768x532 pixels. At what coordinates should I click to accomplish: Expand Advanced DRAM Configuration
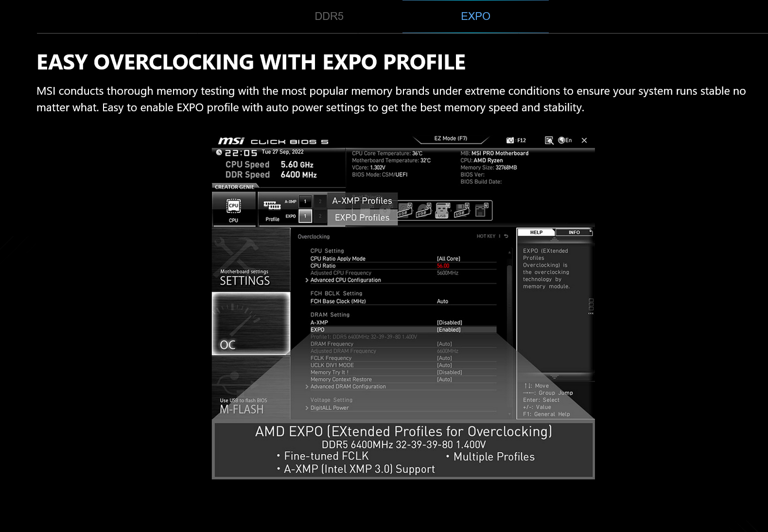348,387
